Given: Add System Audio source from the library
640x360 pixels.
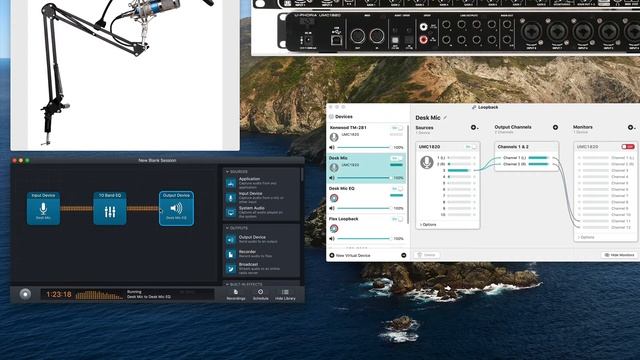Looking at the screenshot, I should 261,211.
